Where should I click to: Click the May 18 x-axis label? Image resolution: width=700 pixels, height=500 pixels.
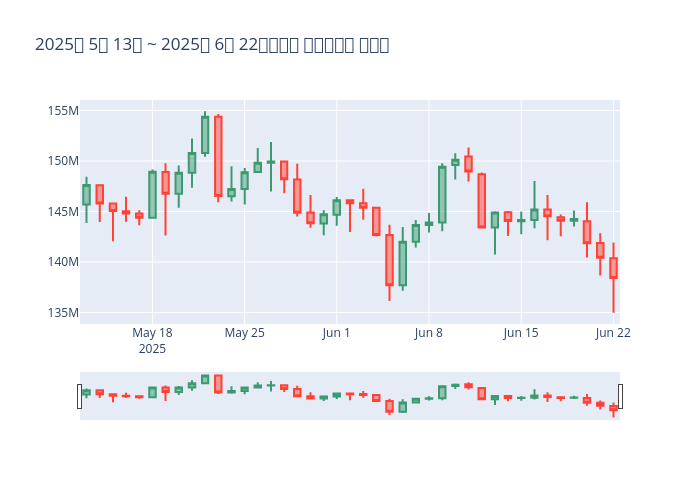pyautogui.click(x=152, y=333)
